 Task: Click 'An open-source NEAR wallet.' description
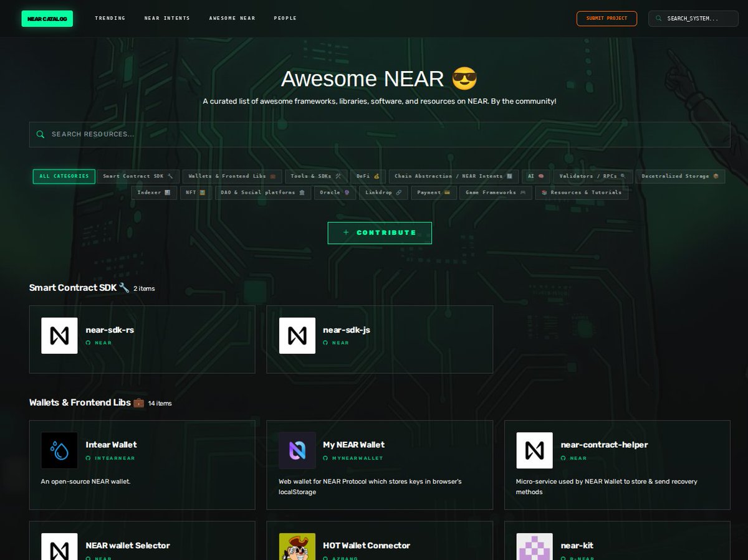pyautogui.click(x=85, y=482)
